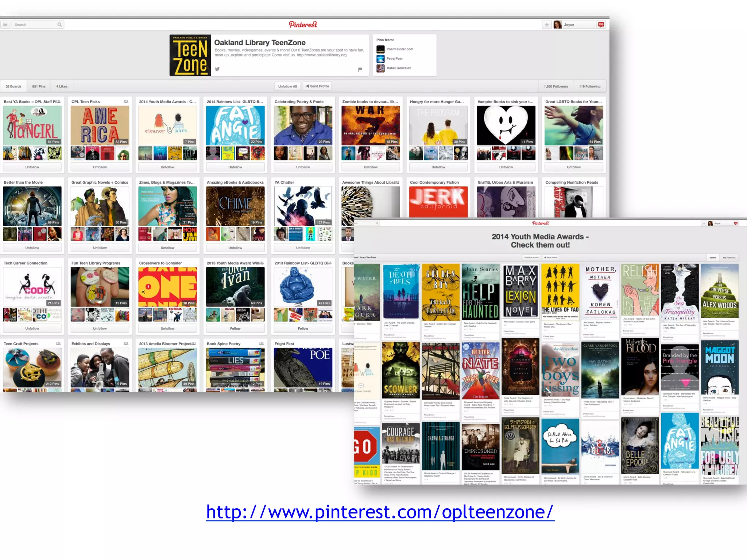Open the 119 Following list
This screenshot has width=747, height=560.
(x=589, y=86)
